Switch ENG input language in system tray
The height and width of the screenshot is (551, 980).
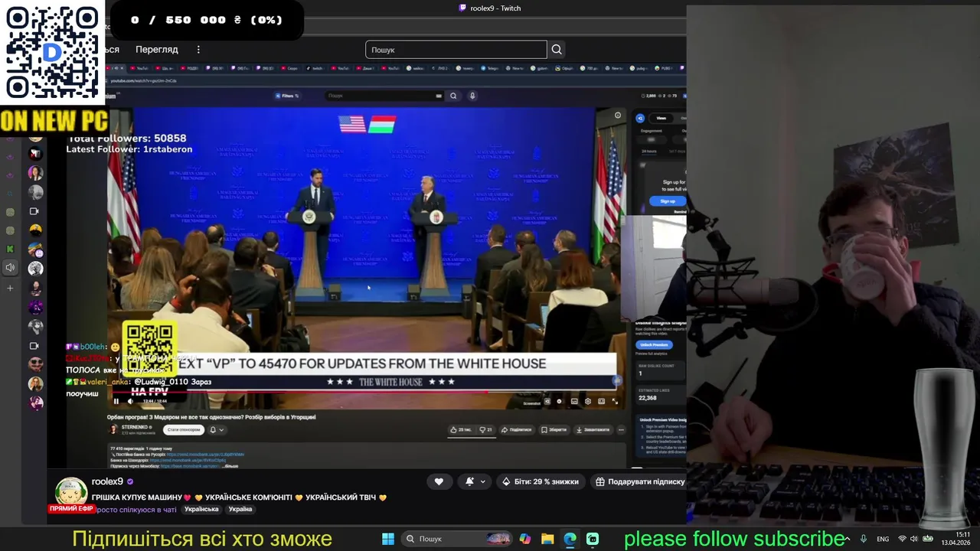(x=883, y=539)
